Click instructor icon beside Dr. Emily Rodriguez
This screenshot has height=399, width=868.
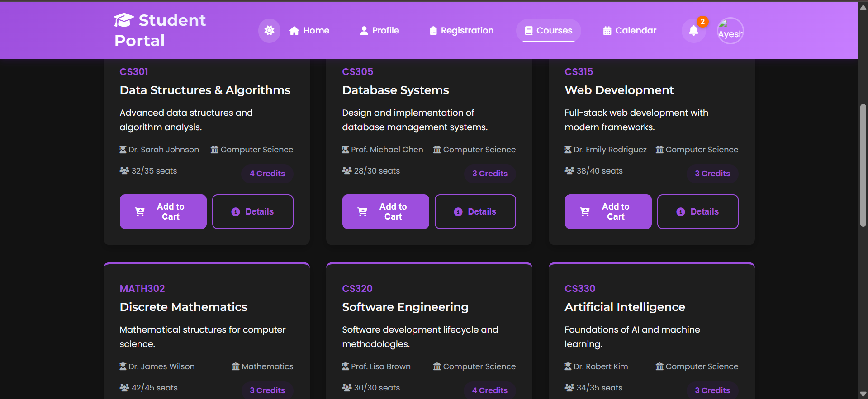[568, 149]
